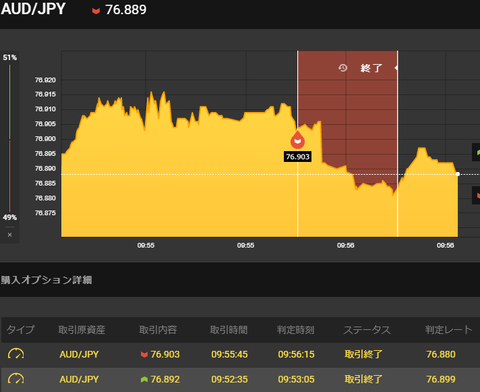Close the sentiment bar with the × icon
Screen dimensions: 480x392
pos(10,235)
